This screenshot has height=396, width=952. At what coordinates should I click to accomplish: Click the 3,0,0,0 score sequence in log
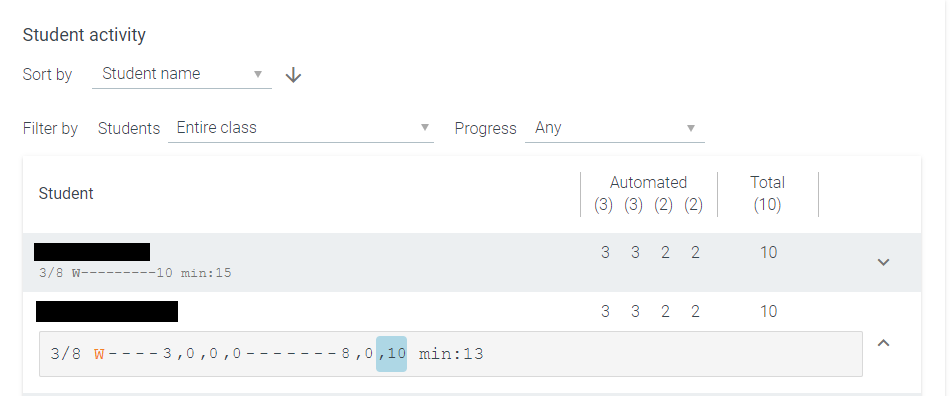pyautogui.click(x=202, y=353)
